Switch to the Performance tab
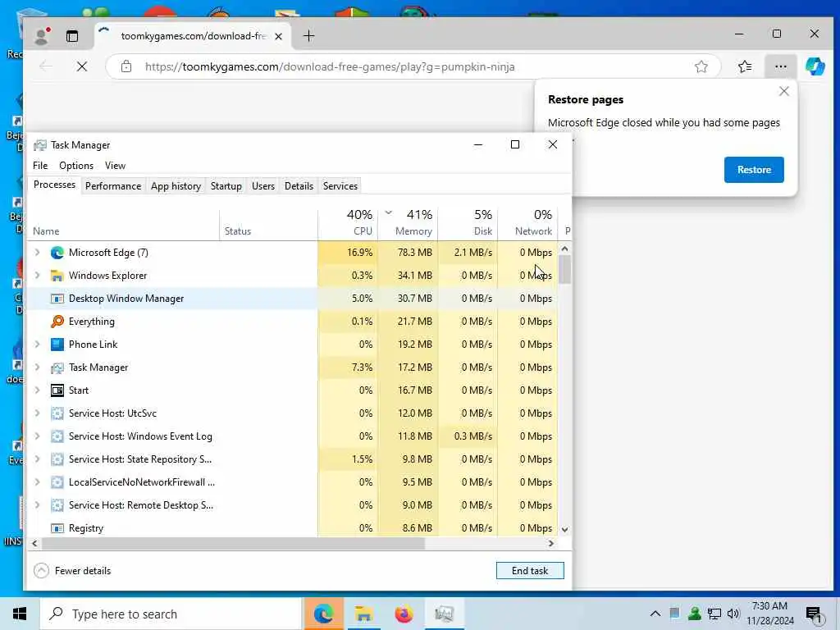The height and width of the screenshot is (630, 840). 113,186
